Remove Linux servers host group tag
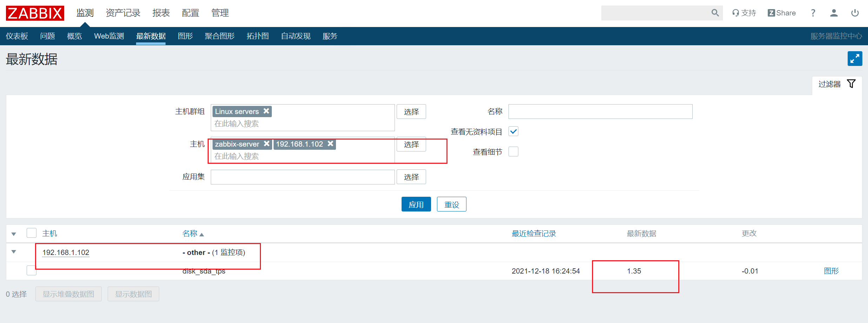This screenshot has width=868, height=323. (267, 111)
